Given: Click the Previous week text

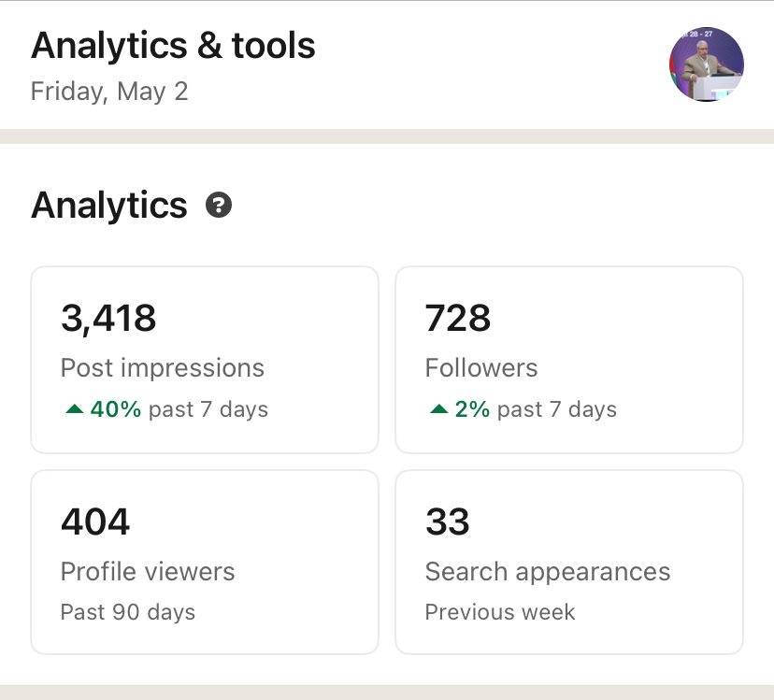Looking at the screenshot, I should pos(500,612).
